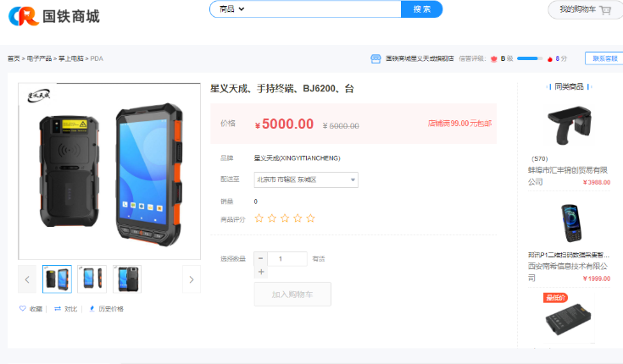Image resolution: width=623 pixels, height=364 pixels.
Task: Click the 国铁商城 logo icon
Action: [24, 16]
